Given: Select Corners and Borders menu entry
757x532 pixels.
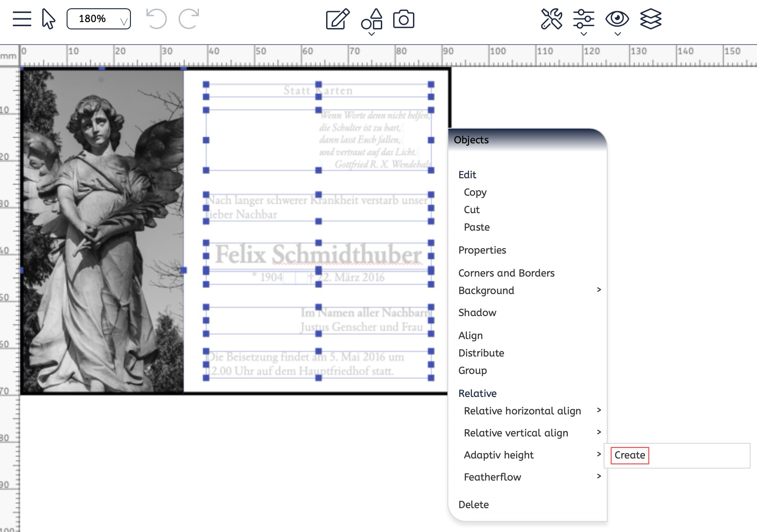Looking at the screenshot, I should point(506,273).
